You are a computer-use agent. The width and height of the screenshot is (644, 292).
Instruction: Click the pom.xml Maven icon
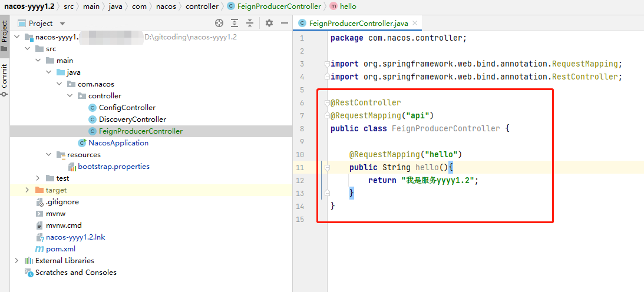(39, 249)
